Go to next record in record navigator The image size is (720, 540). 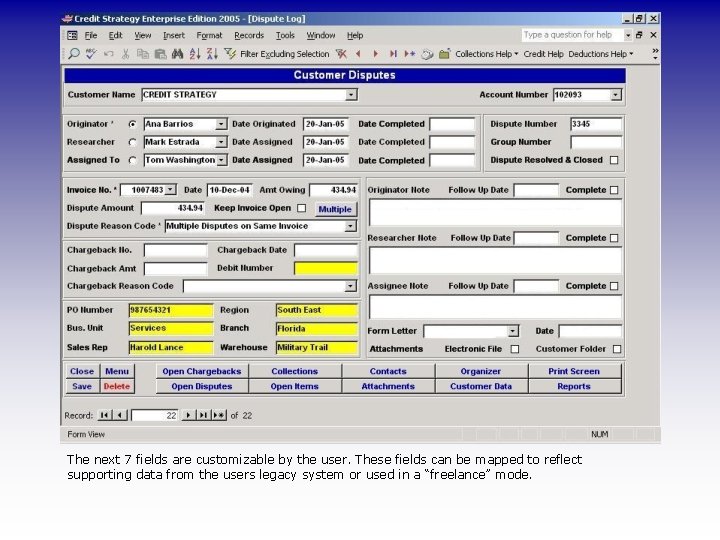[188, 415]
